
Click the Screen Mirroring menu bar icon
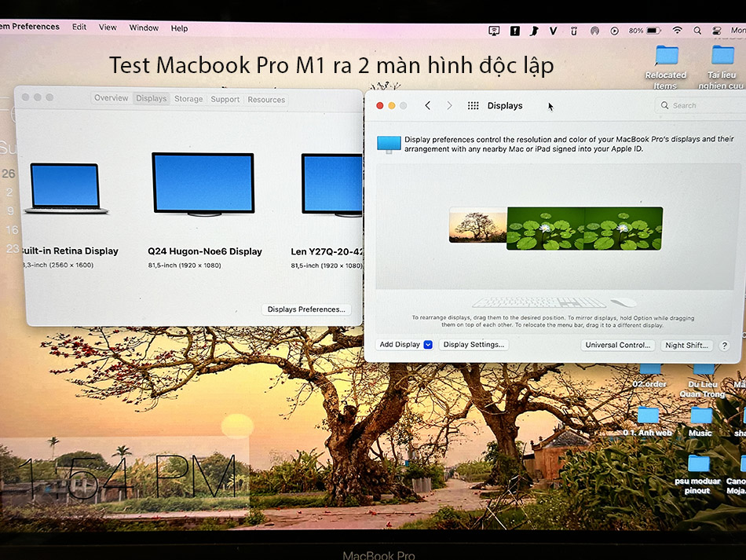point(494,31)
